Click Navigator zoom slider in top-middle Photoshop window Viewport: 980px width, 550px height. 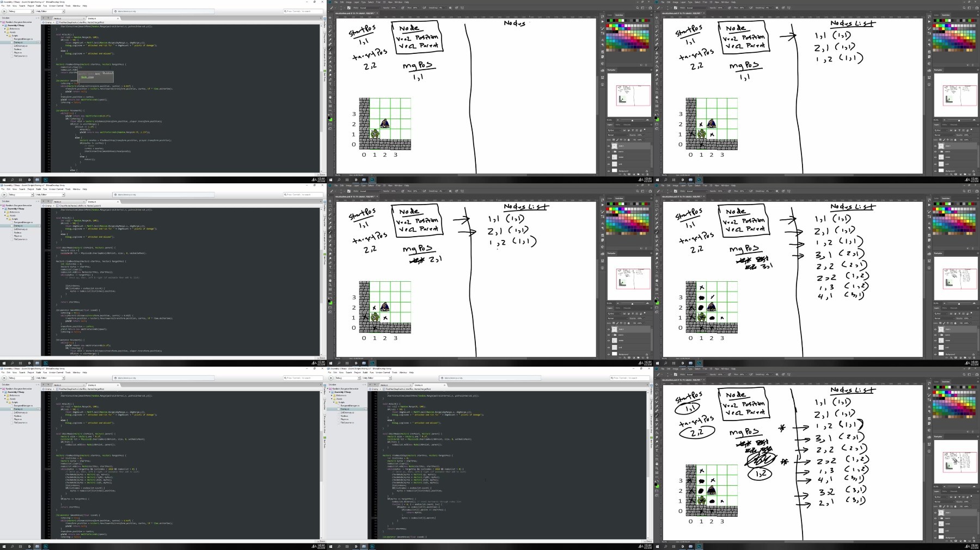tap(632, 120)
